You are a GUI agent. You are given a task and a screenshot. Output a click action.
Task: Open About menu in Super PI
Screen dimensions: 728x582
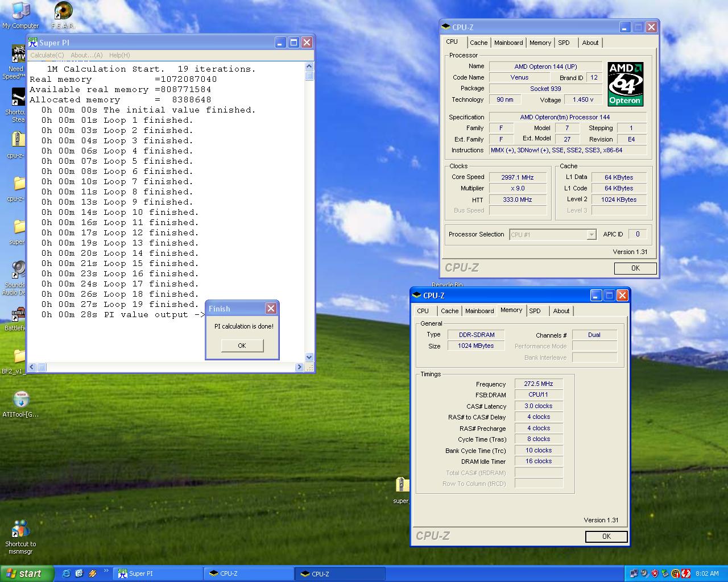click(x=86, y=55)
